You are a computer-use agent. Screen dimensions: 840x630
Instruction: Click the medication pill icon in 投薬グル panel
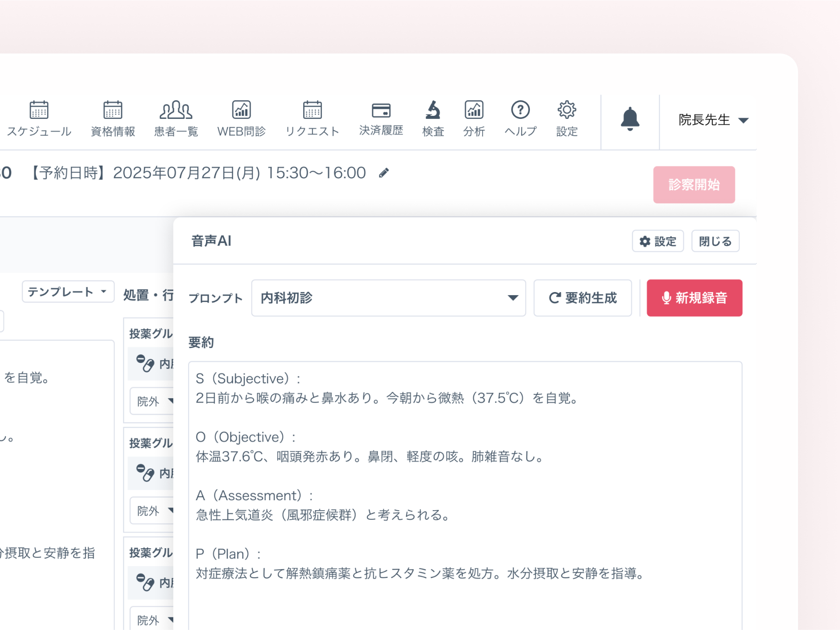coord(145,363)
